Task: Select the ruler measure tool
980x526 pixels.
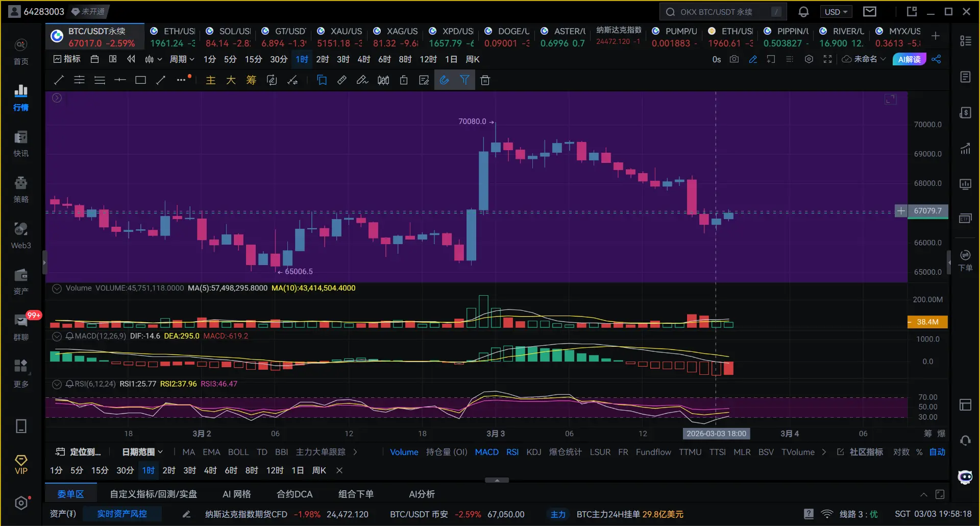Action: point(342,80)
